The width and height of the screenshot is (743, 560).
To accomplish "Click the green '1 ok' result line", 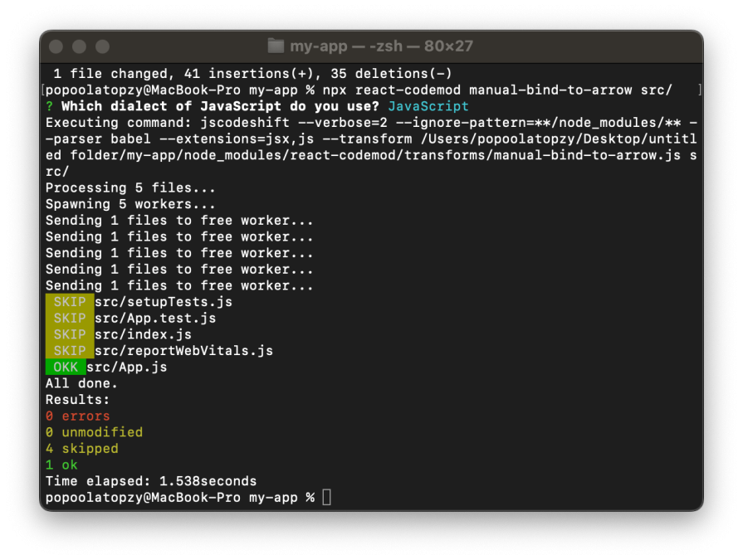I will click(x=61, y=465).
